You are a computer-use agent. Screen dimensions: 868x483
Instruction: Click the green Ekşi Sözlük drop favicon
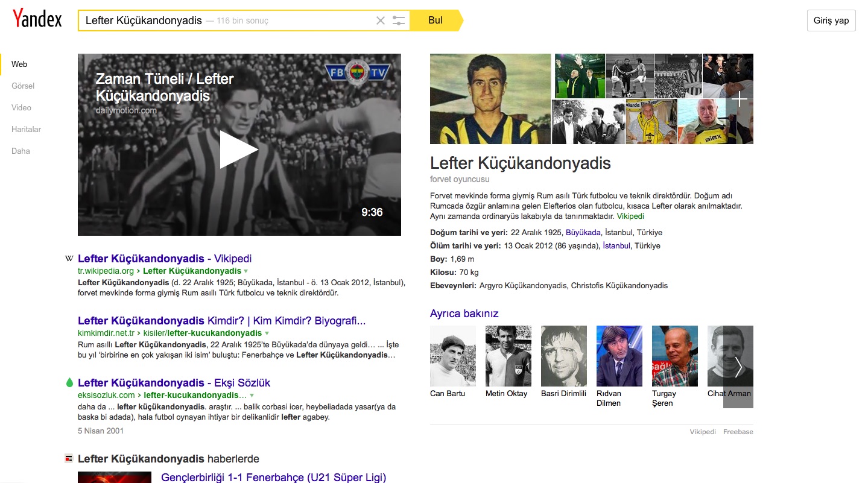69,383
